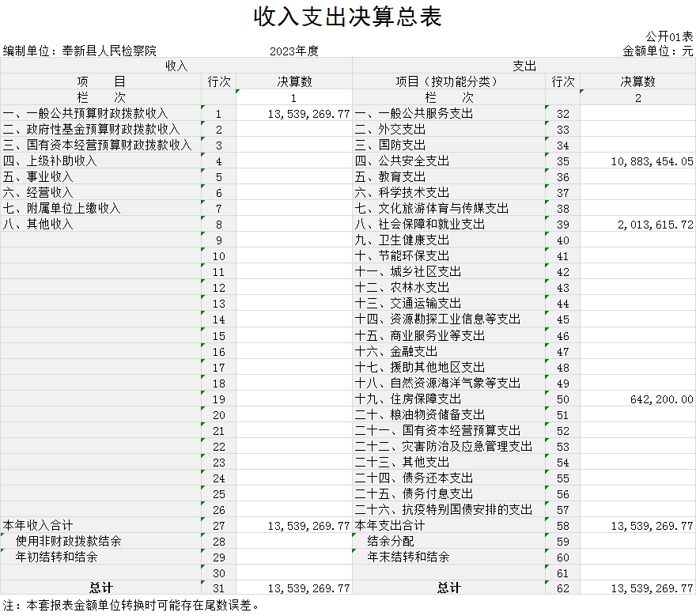This screenshot has height=616, width=696.
Task: Select cell 三、国有资本经营预算财政拨款收入
Action: tap(100, 145)
